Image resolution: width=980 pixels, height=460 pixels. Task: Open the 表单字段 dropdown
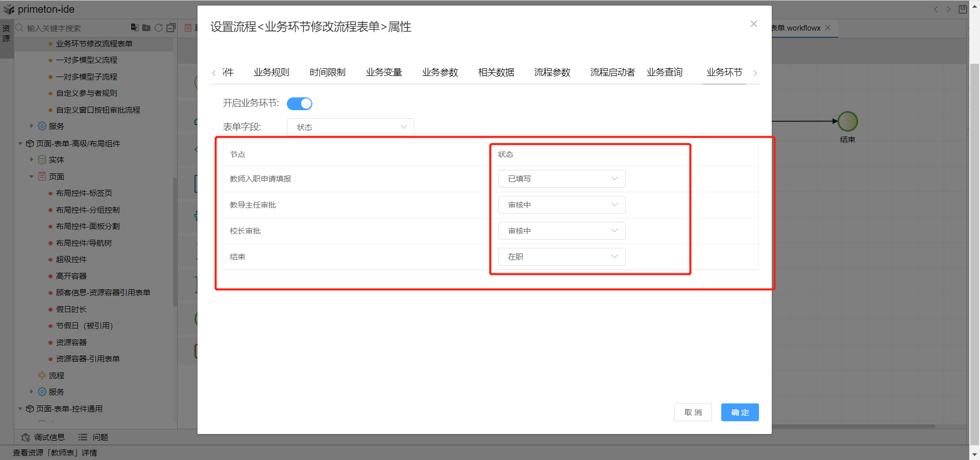[351, 127]
